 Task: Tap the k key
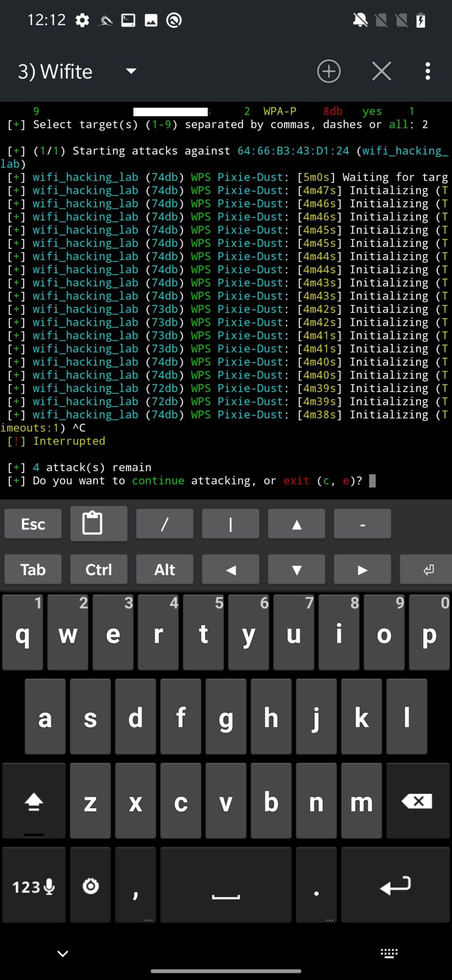coord(362,717)
